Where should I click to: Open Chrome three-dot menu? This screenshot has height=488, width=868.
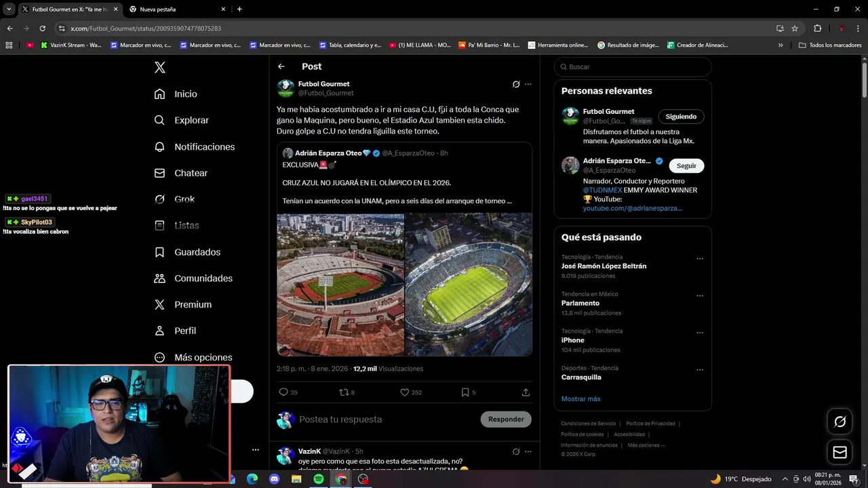(859, 28)
